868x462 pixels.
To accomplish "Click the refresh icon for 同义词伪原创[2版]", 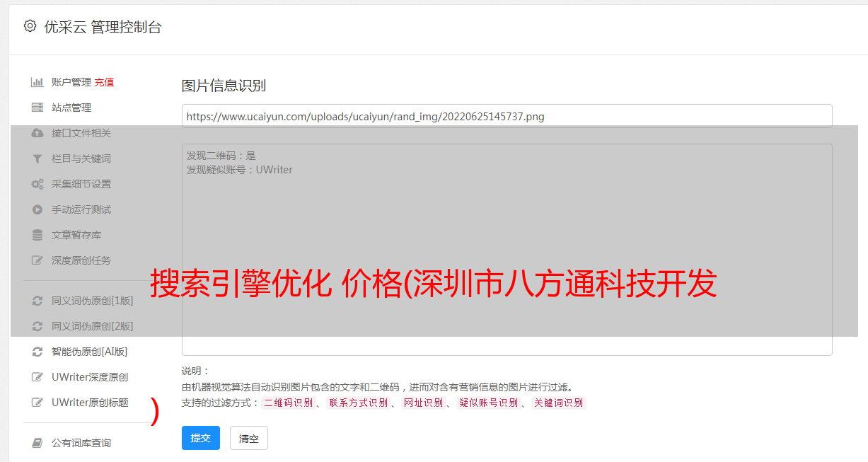I will (x=37, y=326).
